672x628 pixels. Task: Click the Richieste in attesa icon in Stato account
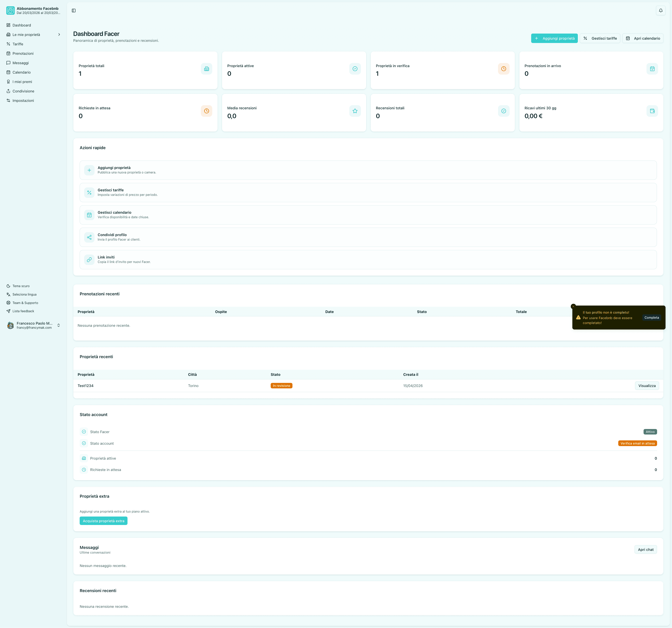84,470
